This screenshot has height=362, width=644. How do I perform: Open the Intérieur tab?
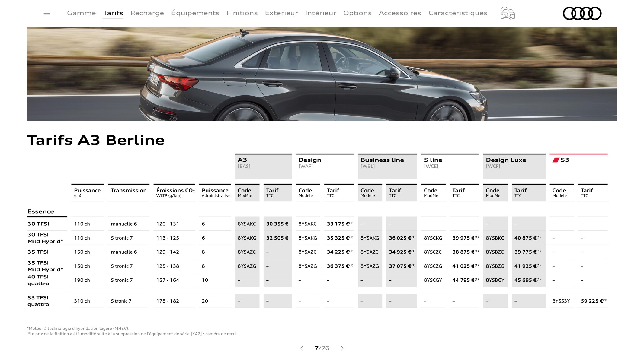pos(321,13)
